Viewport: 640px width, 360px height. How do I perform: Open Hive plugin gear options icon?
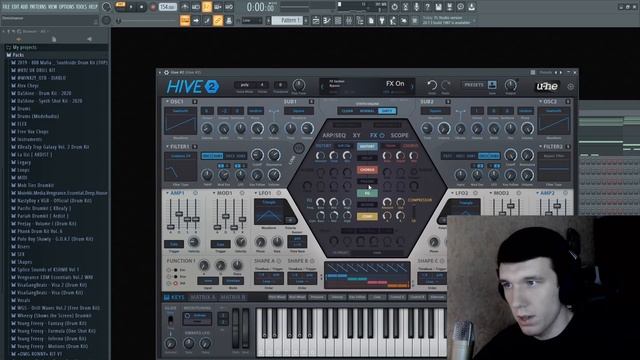coord(166,73)
